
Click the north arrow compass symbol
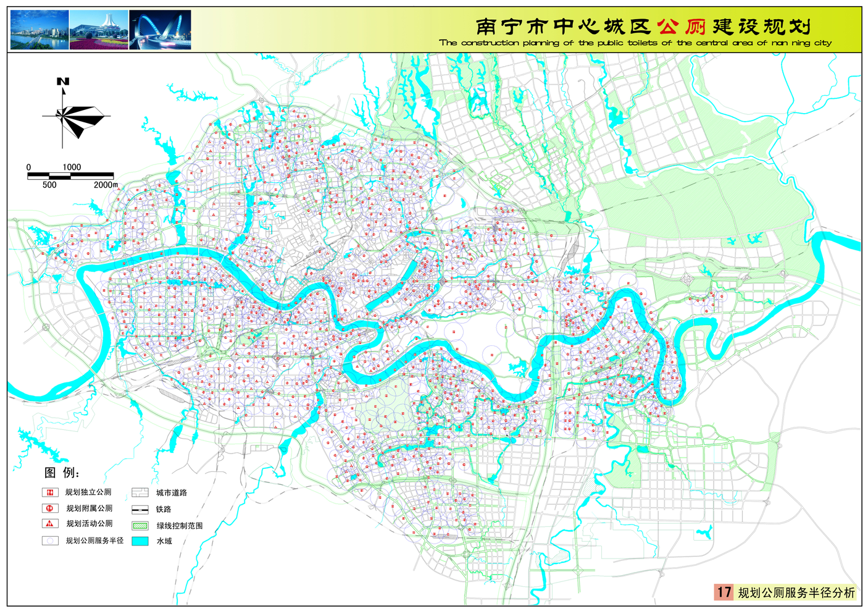tap(75, 117)
